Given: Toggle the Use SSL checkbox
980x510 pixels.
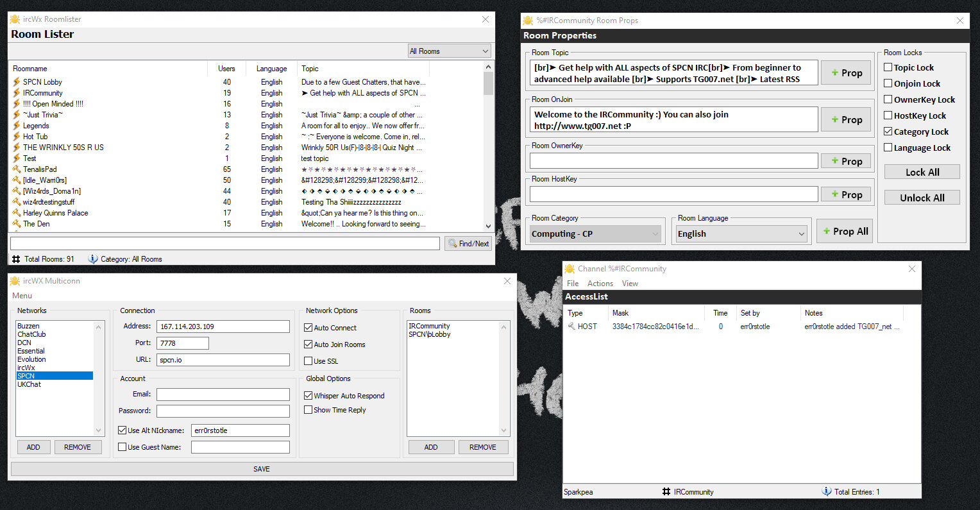Looking at the screenshot, I should coord(308,361).
